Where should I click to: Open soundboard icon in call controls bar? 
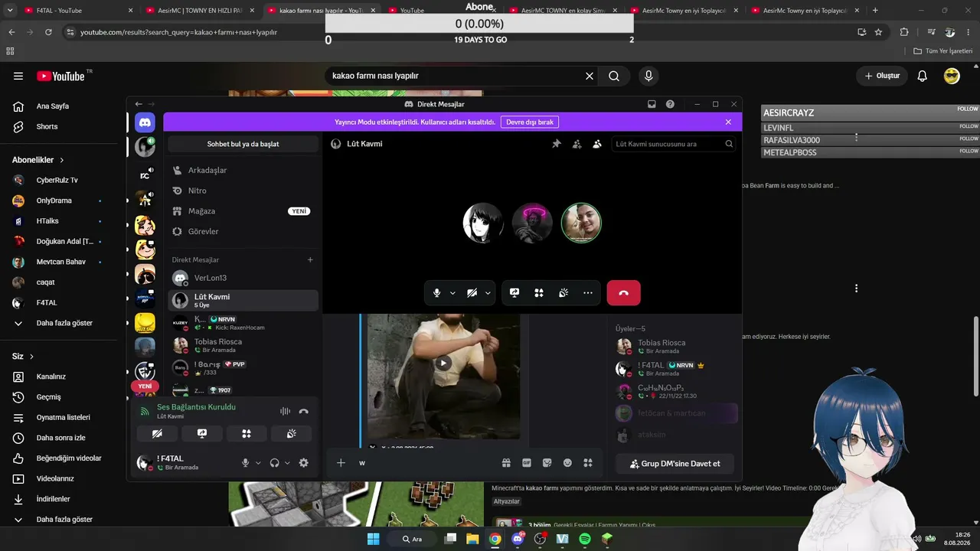click(563, 293)
